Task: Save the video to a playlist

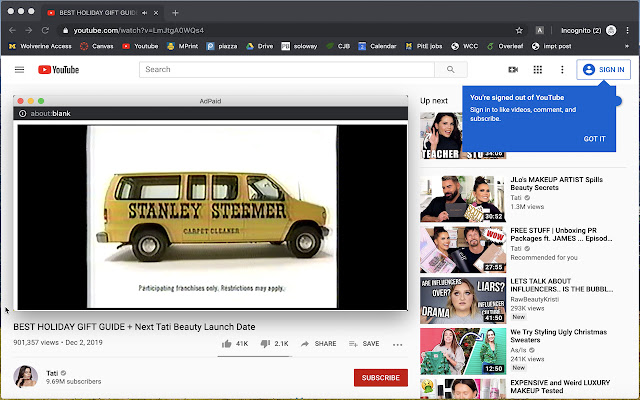Action: [x=364, y=344]
